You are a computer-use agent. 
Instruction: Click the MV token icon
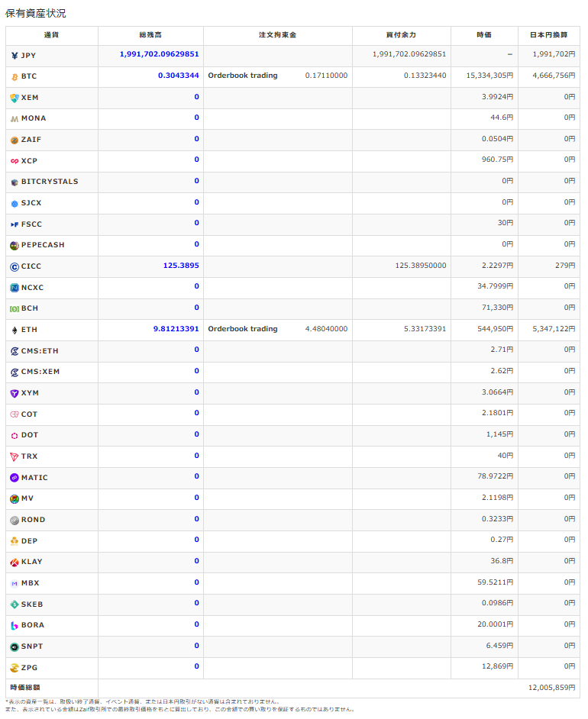click(15, 499)
